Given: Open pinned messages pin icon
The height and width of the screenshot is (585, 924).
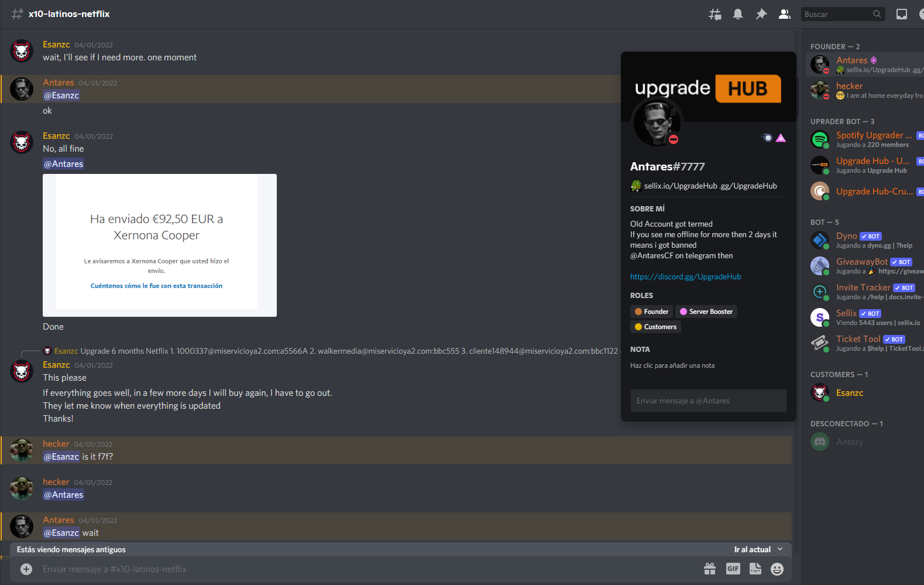Looking at the screenshot, I should point(761,14).
